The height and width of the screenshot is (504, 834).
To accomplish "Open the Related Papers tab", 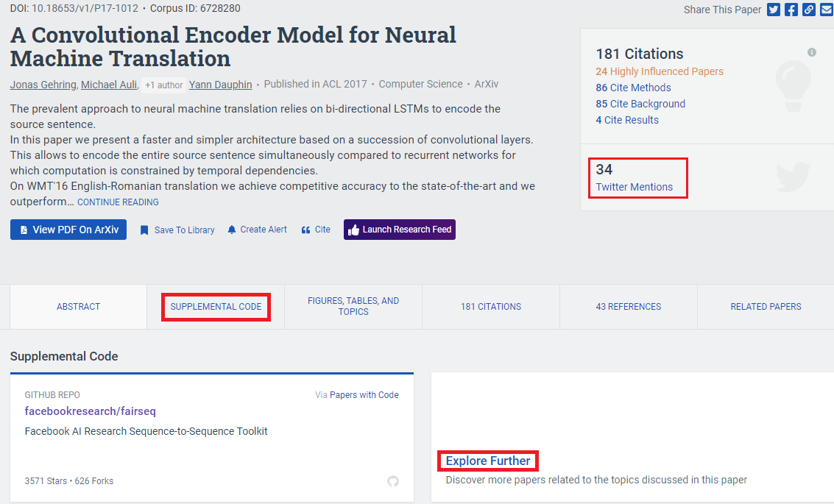I will [766, 307].
